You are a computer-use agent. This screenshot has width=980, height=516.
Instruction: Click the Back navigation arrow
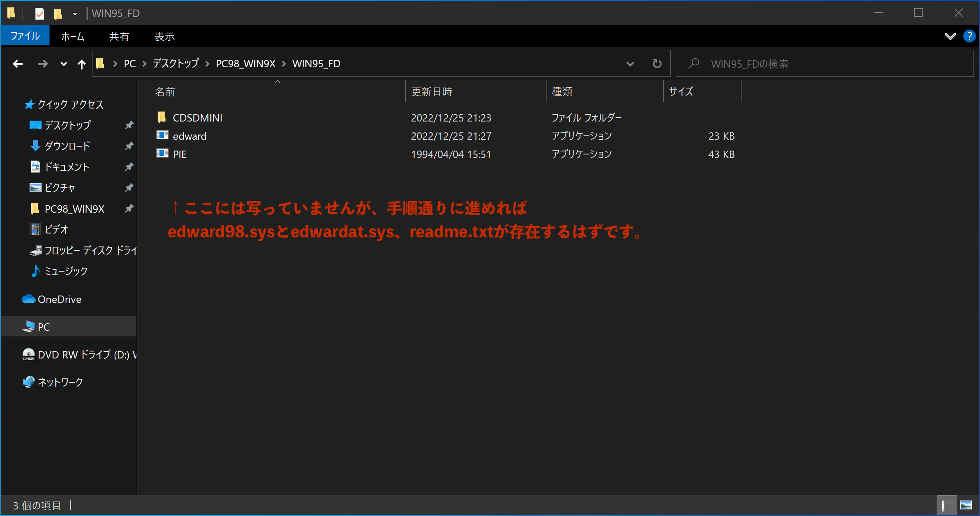(x=18, y=64)
